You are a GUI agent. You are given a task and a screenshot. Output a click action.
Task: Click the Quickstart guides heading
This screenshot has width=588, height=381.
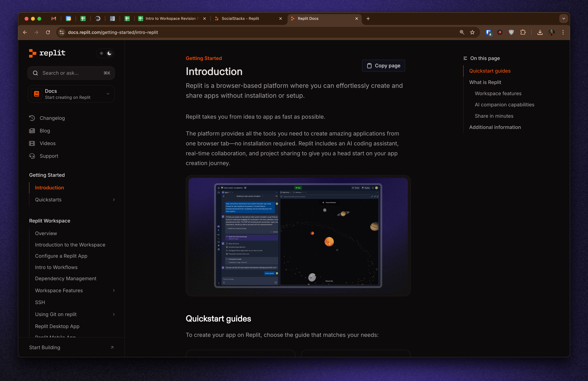pos(218,319)
